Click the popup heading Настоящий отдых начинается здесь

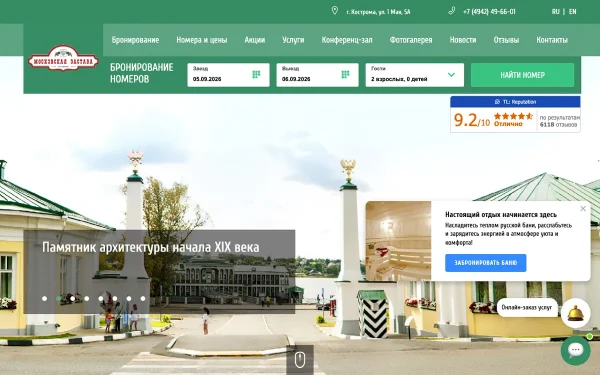pyautogui.click(x=501, y=214)
